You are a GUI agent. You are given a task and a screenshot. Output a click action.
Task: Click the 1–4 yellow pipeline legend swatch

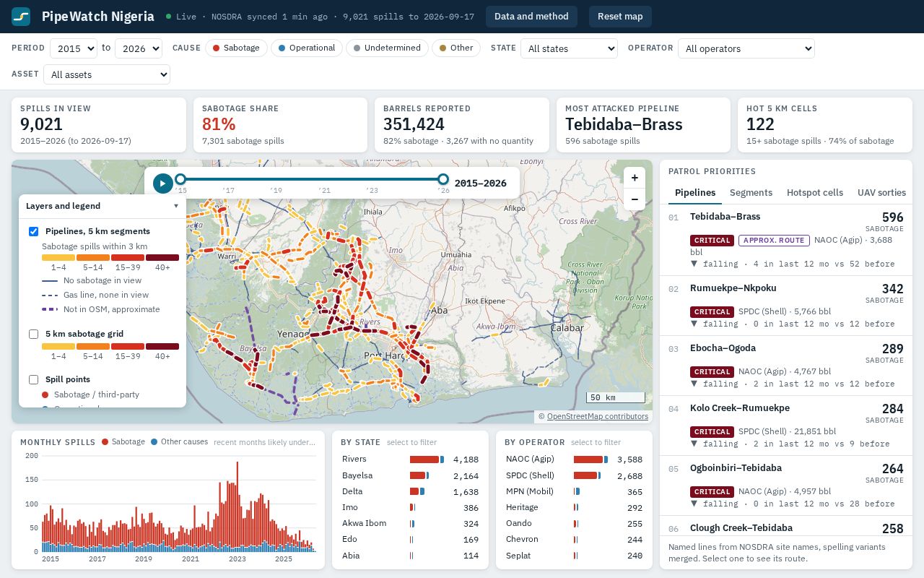coord(58,257)
